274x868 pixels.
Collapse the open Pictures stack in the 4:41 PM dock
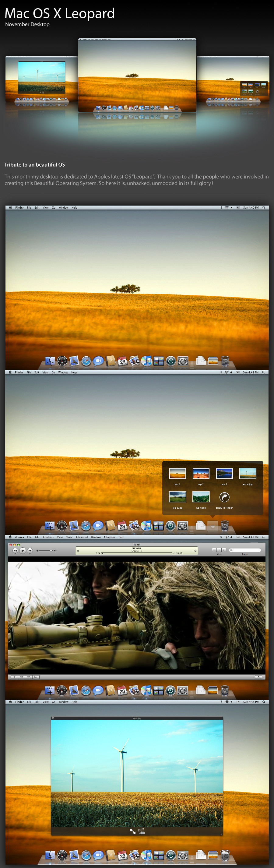(x=213, y=526)
